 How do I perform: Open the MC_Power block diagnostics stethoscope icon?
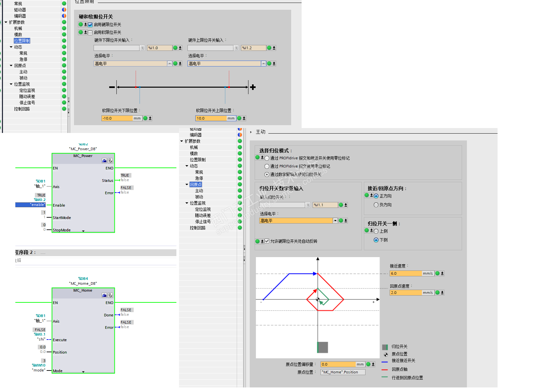coord(111,161)
